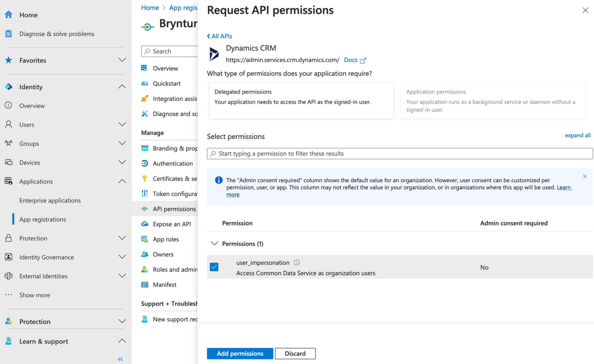This screenshot has height=364, width=594.
Task: Click the Manifest icon
Action: tap(144, 285)
